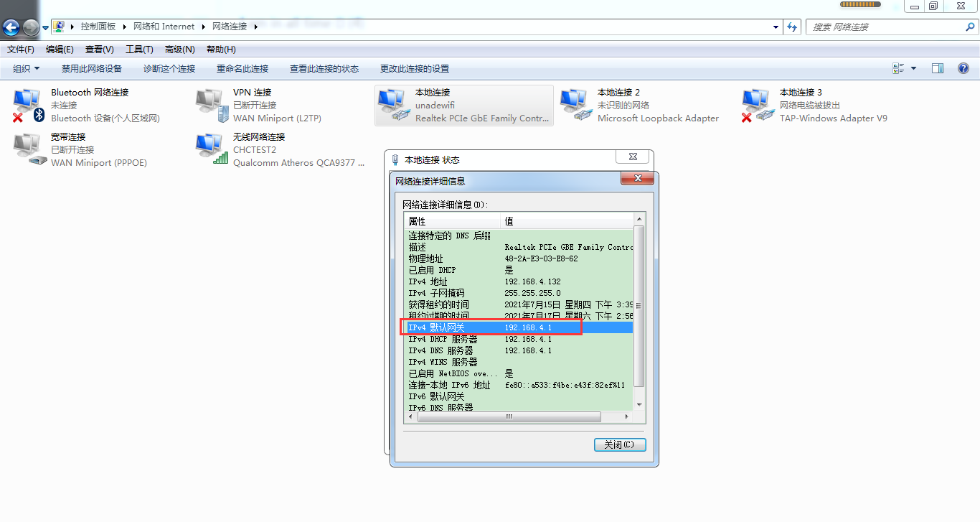Viewport: 980px width, 522px height.
Task: Click the 搜索 网络连接 search field
Action: [886, 27]
